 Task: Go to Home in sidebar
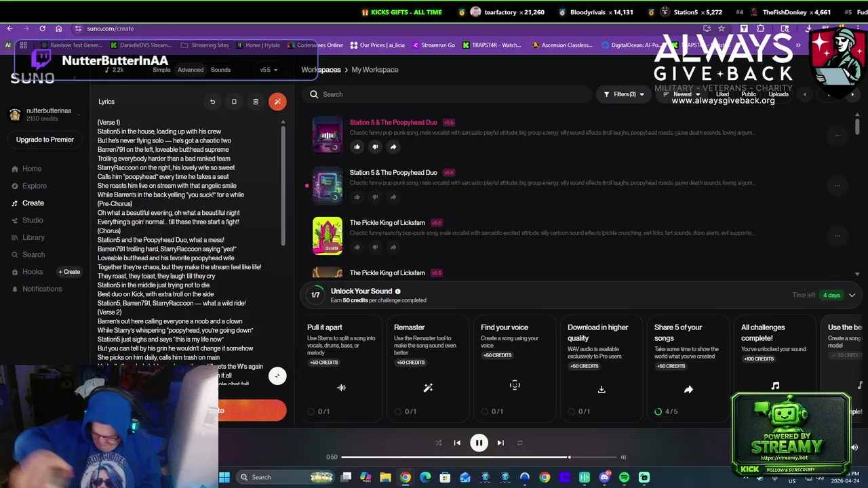[x=32, y=169]
